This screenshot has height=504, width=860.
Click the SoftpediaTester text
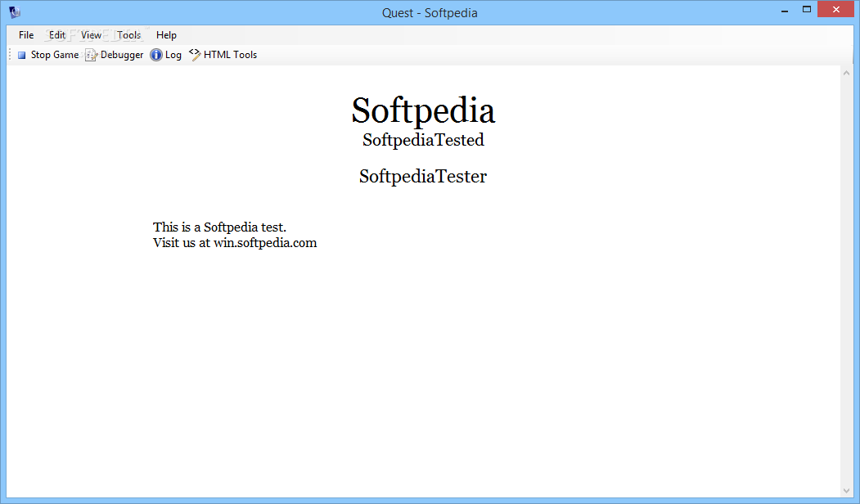tap(423, 177)
